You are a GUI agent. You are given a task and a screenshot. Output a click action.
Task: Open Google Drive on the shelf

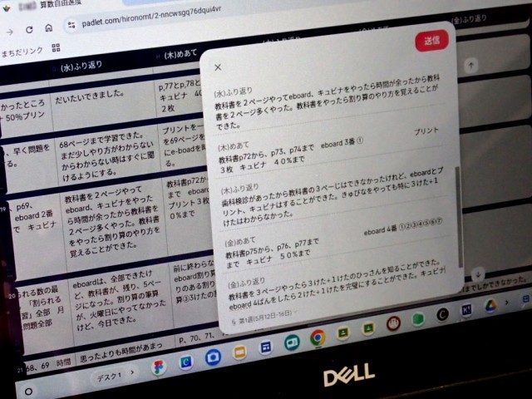point(490,307)
